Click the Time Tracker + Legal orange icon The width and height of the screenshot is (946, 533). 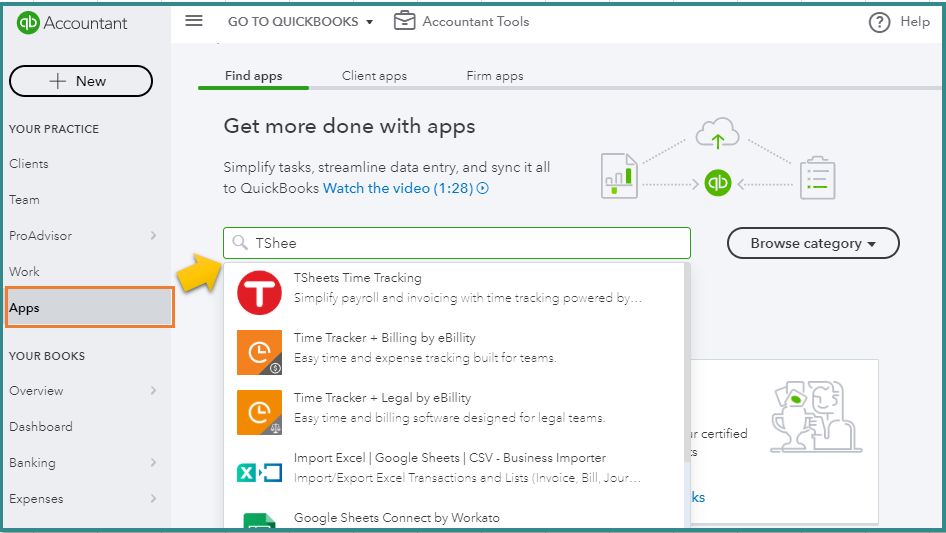259,412
